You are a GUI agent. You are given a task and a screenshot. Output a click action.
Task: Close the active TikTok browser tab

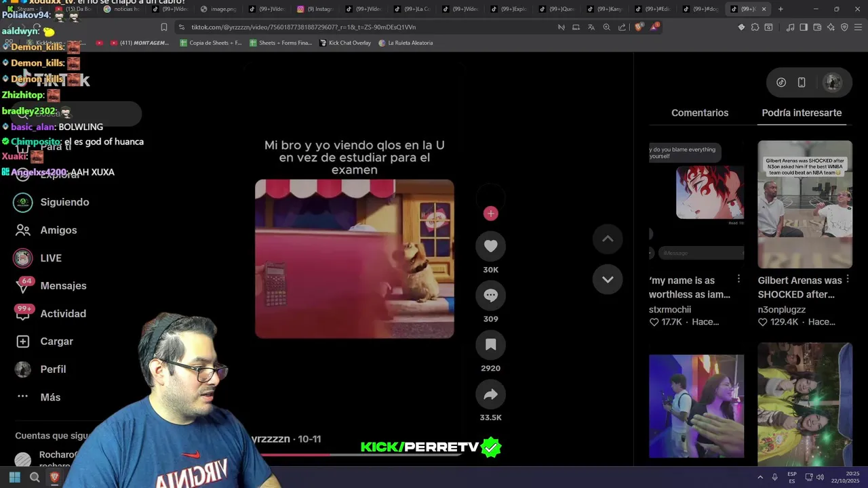click(764, 9)
